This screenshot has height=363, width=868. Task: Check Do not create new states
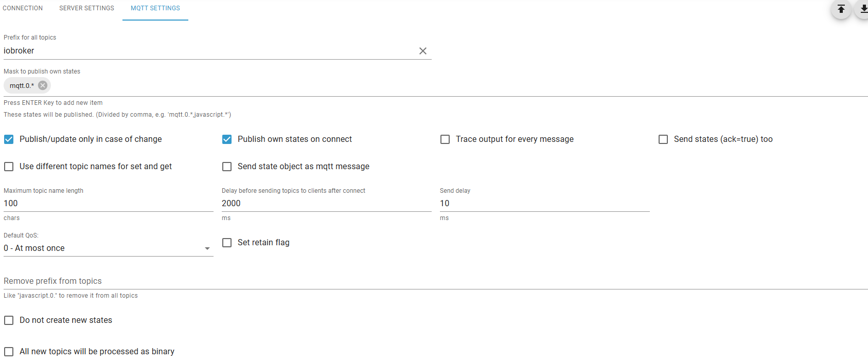point(9,320)
